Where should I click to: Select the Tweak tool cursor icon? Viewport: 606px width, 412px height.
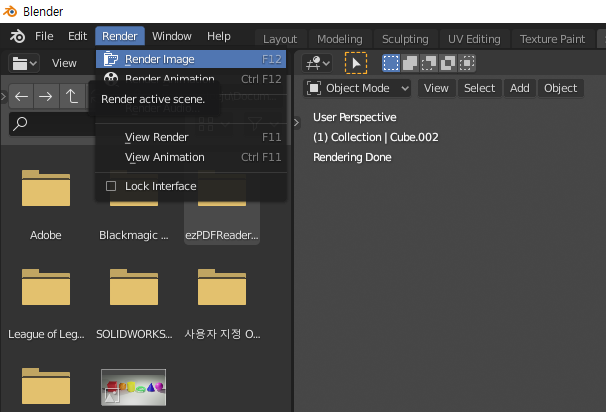(x=356, y=63)
